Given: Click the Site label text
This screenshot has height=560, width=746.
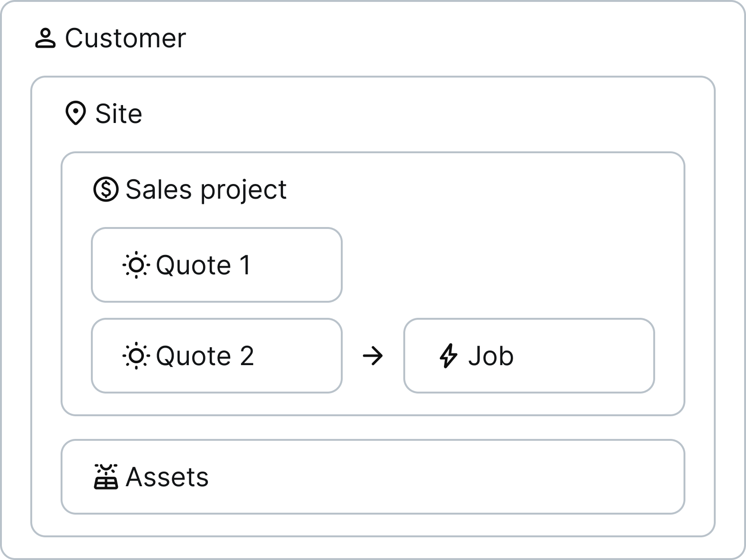Looking at the screenshot, I should tap(119, 114).
